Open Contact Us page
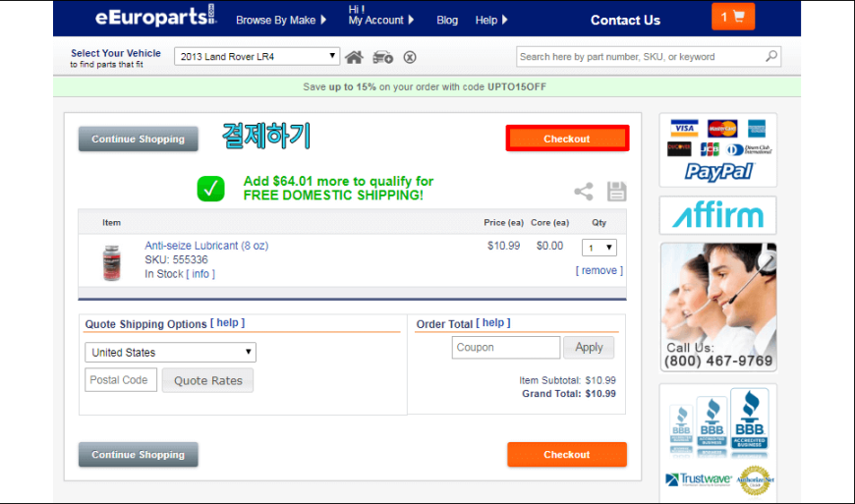855x504 pixels. [625, 21]
